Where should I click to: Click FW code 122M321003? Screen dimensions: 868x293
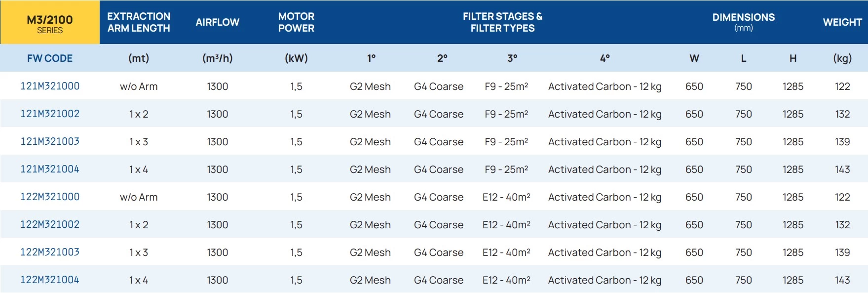coord(50,252)
